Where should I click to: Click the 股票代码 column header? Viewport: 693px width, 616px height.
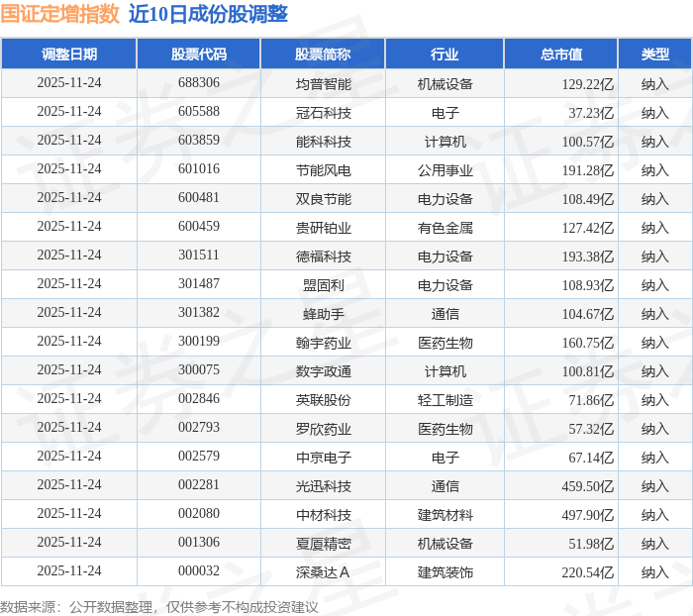[199, 53]
